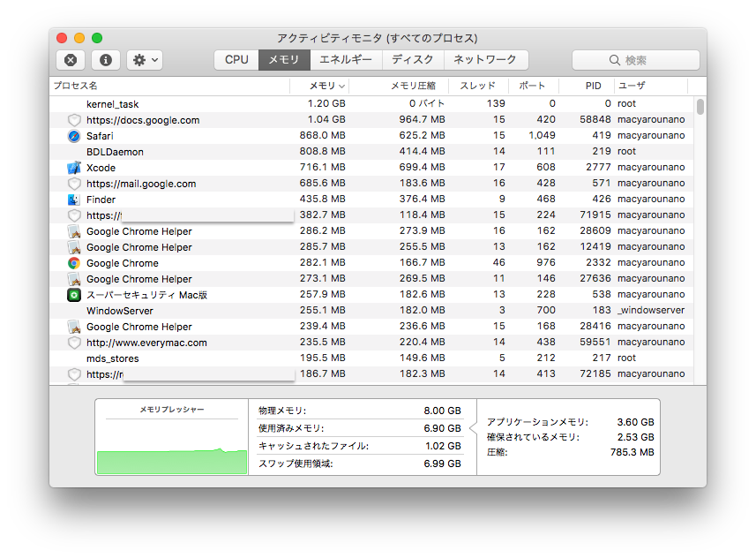Click the スーパーセキュリティ Mac版 icon

(x=74, y=295)
